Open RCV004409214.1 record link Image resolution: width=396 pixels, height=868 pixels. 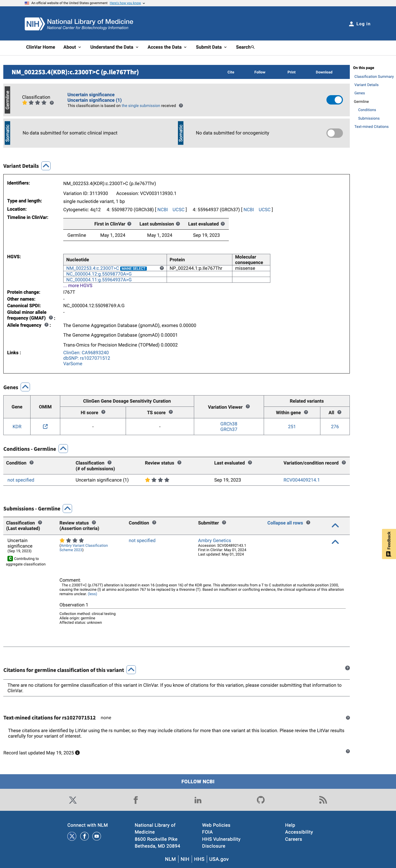301,480
